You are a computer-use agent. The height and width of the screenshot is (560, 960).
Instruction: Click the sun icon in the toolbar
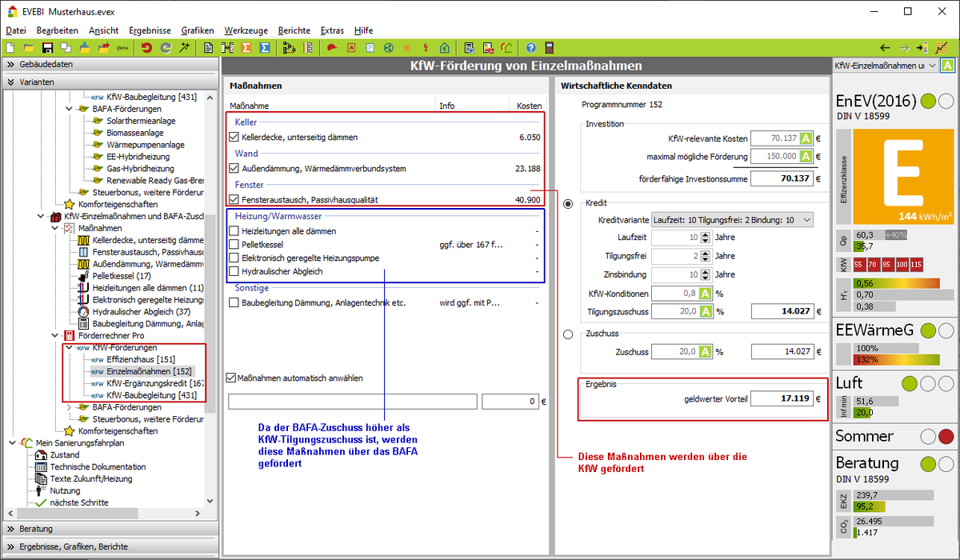pos(407,48)
